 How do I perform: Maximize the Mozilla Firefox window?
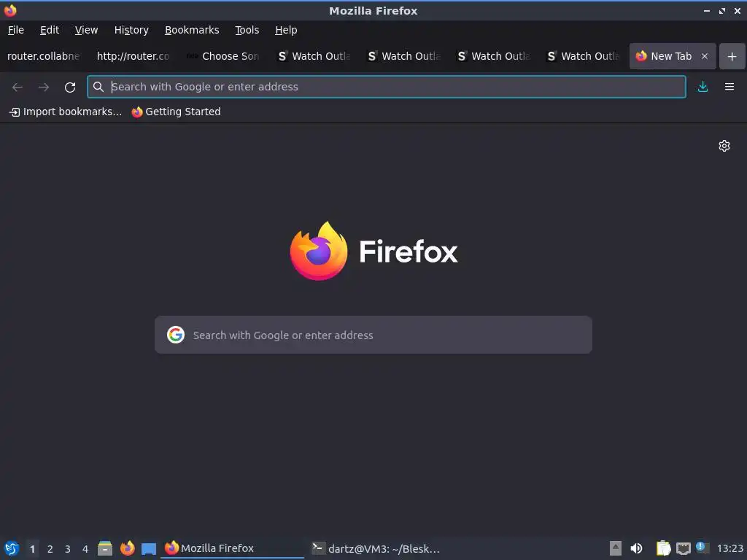click(722, 10)
